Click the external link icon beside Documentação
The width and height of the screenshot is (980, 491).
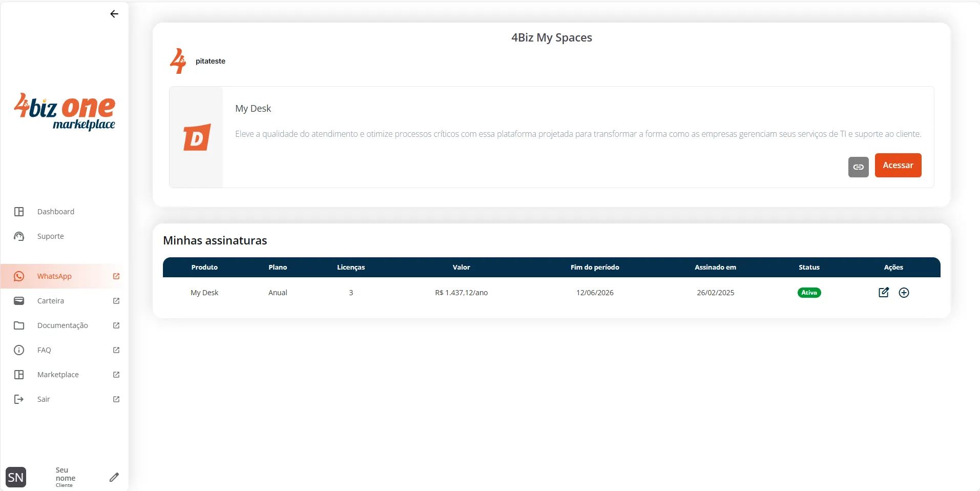[x=116, y=325]
